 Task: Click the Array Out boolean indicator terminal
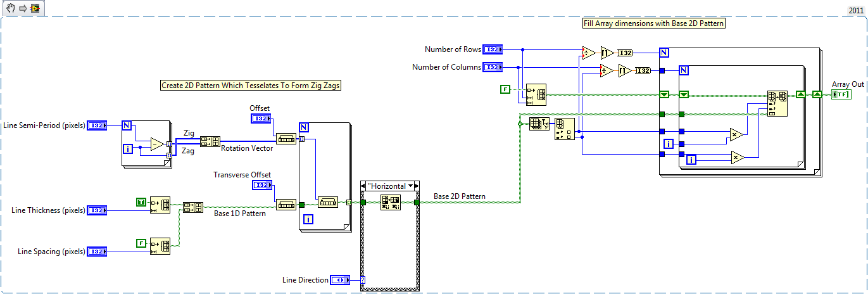841,94
